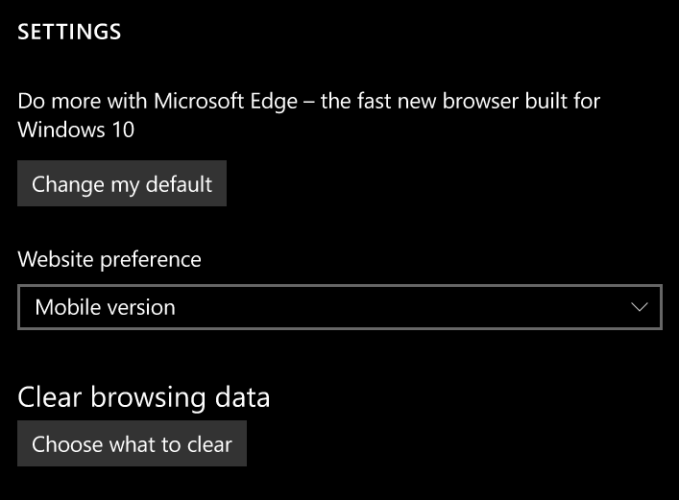Open the website version combo box
This screenshot has height=500, width=679.
click(x=340, y=307)
